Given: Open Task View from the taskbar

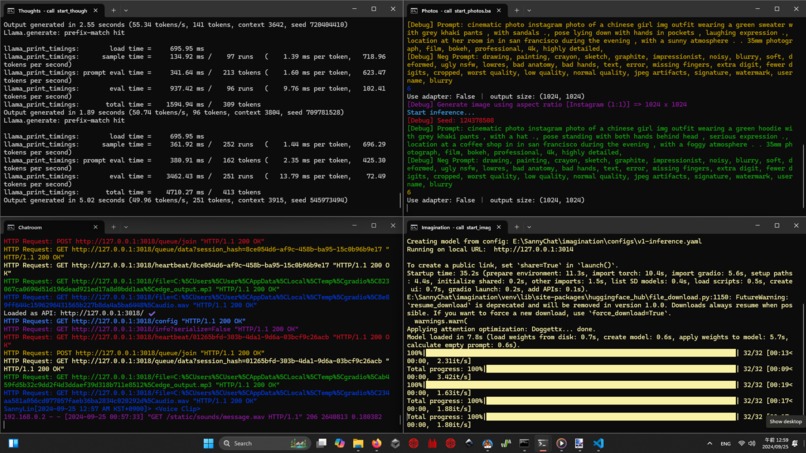Looking at the screenshot, I should [321, 443].
